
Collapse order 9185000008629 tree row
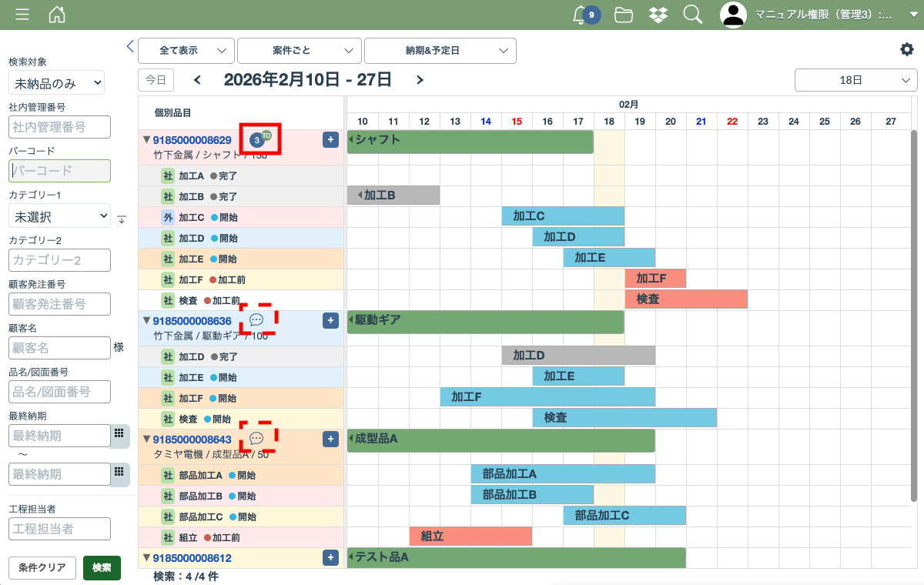[146, 140]
